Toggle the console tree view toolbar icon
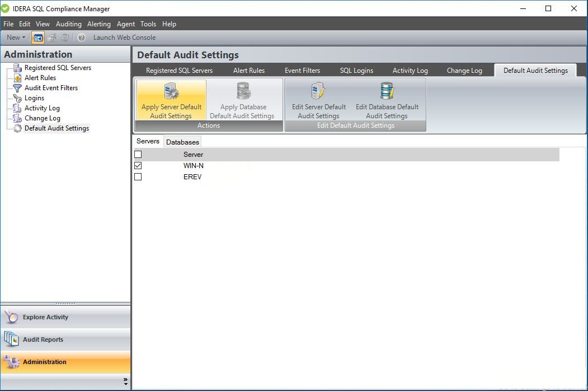This screenshot has width=588, height=391. point(38,38)
